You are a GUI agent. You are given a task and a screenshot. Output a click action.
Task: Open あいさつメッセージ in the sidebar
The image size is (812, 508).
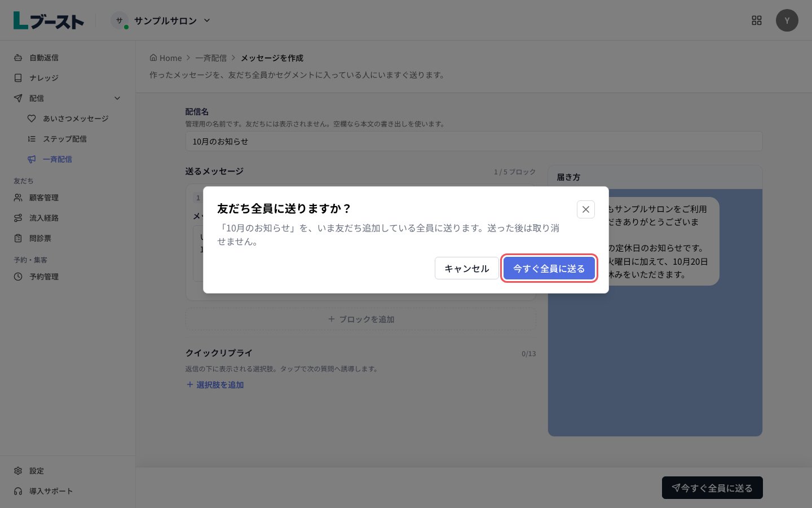click(74, 119)
